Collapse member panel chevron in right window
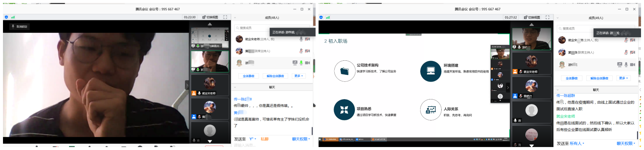Image resolution: width=644 pixels, height=150 pixels. pyautogui.click(x=557, y=18)
